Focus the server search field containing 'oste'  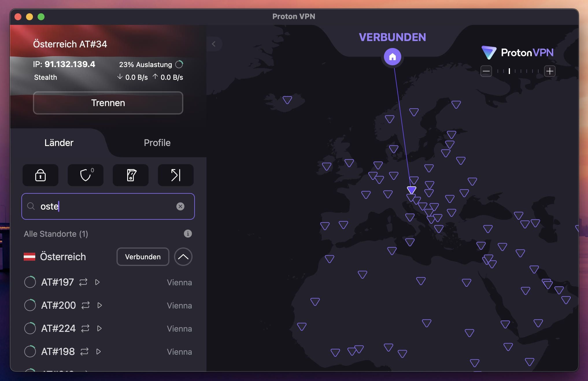click(x=108, y=206)
